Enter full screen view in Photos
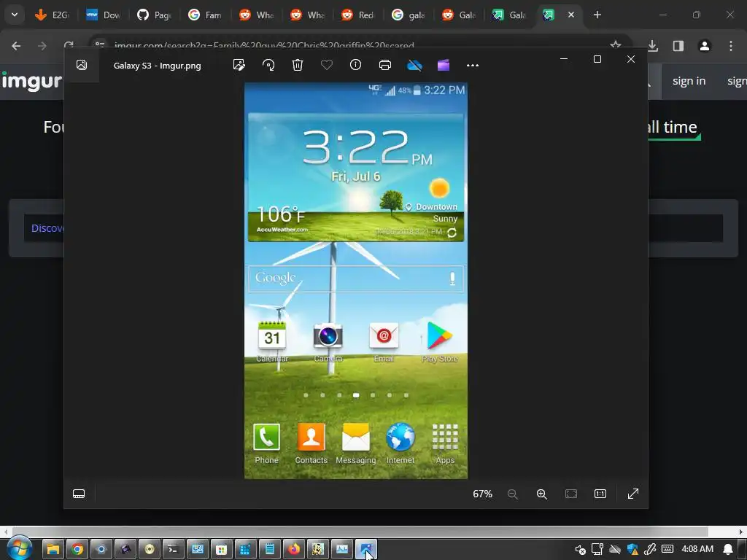 (x=633, y=494)
